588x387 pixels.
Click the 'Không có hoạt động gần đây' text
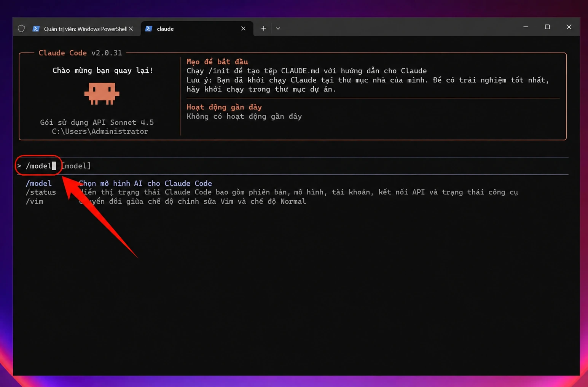pos(244,116)
